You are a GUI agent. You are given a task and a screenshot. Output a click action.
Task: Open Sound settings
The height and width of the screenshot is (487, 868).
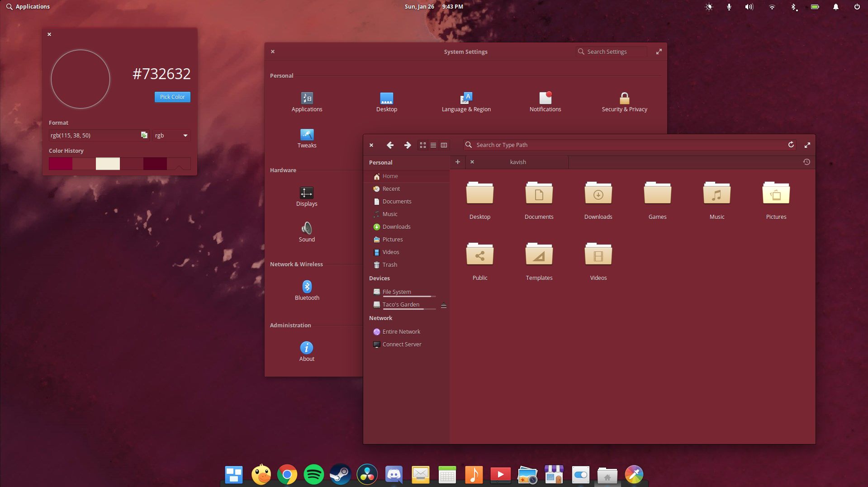pyautogui.click(x=307, y=232)
